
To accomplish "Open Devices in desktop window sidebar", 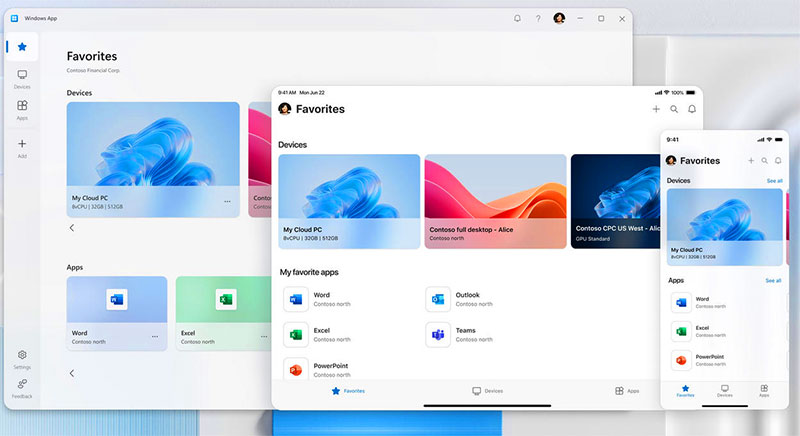I will click(22, 79).
